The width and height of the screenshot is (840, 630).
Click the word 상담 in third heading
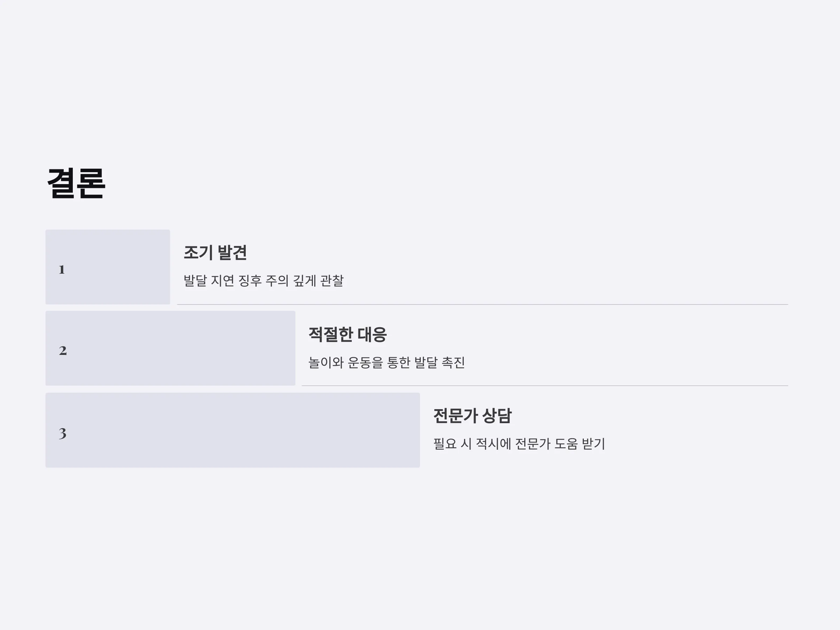pyautogui.click(x=497, y=415)
